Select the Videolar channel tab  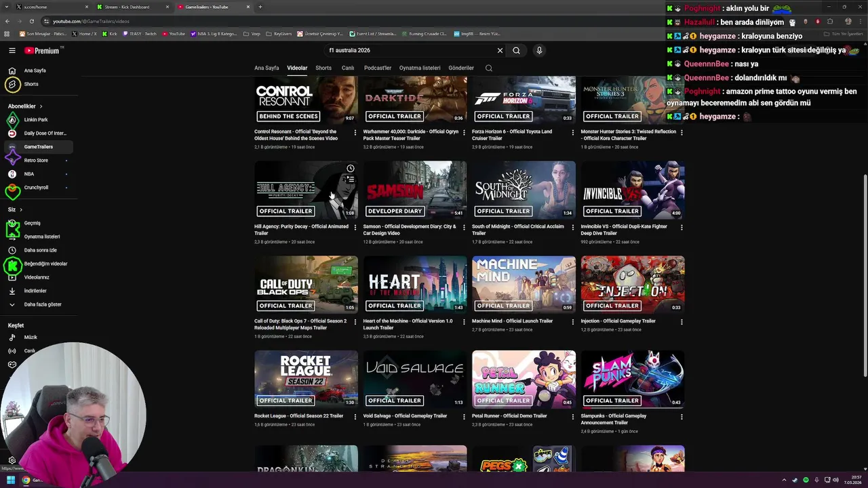tap(297, 68)
